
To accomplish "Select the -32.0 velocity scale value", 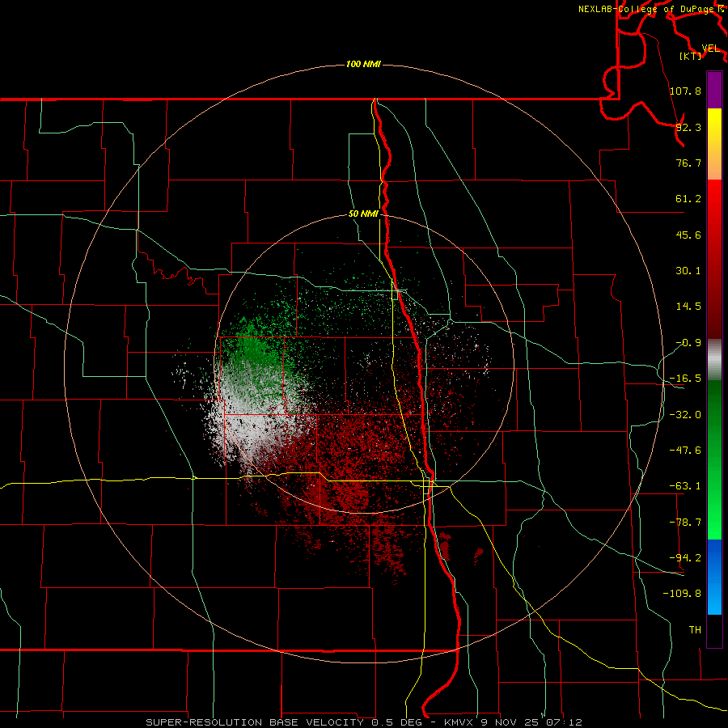I will click(685, 415).
